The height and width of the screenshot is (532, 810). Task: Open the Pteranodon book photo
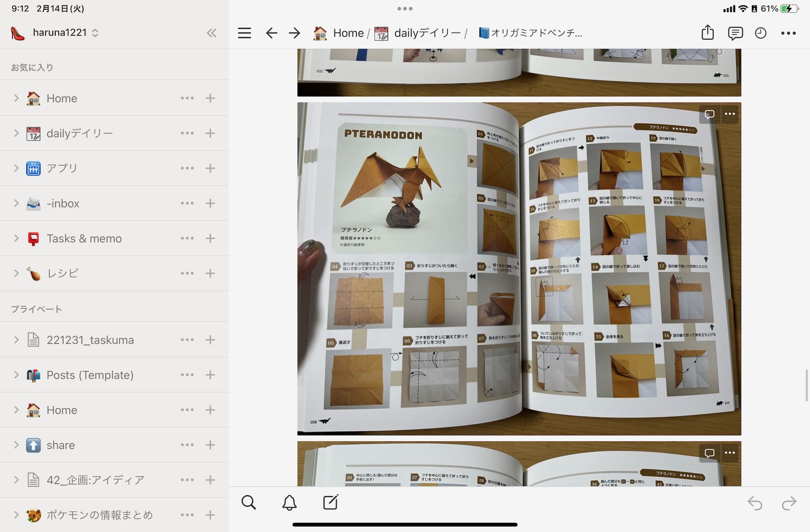point(519,269)
